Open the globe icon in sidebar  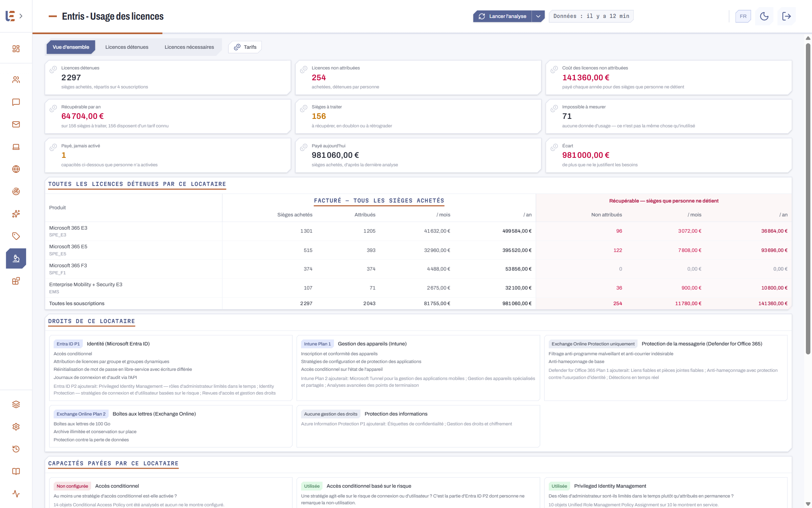(16, 169)
